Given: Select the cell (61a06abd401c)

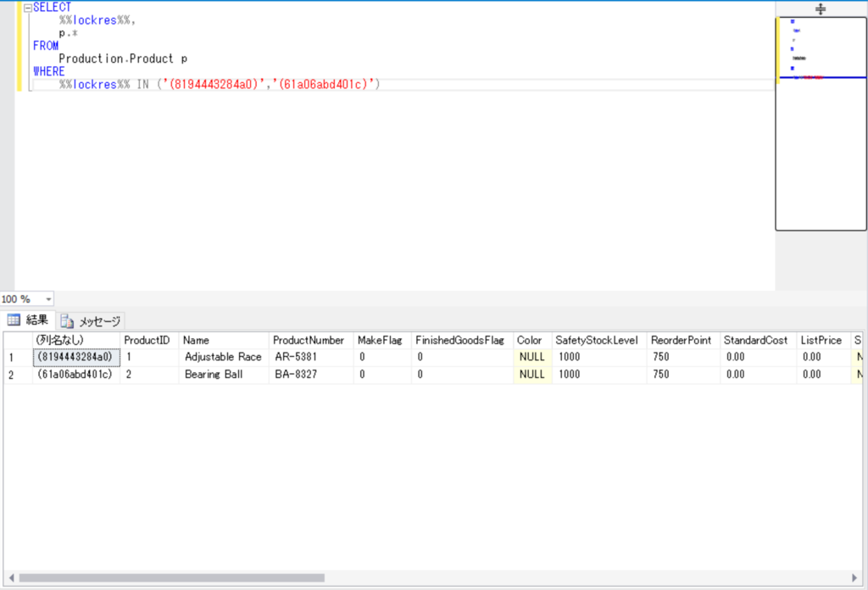Looking at the screenshot, I should coord(76,375).
